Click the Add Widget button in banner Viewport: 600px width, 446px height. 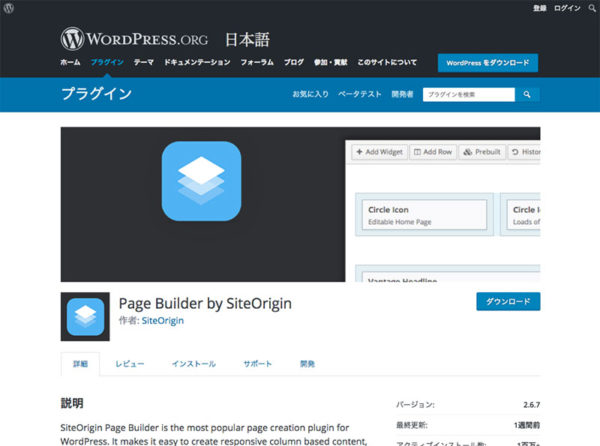[379, 152]
